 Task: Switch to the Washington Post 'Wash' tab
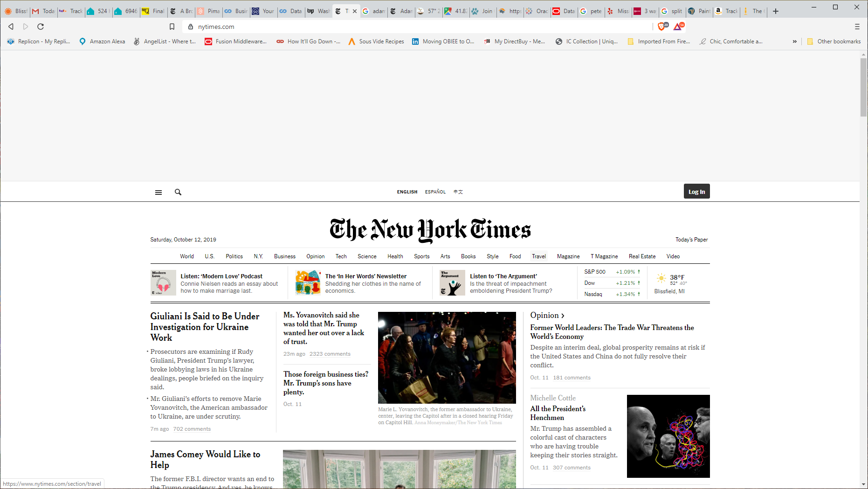coord(318,11)
